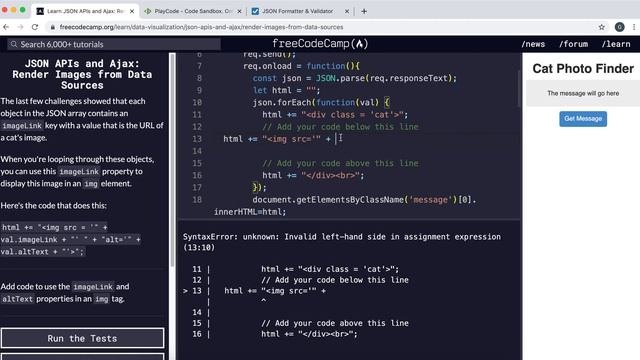Click the 'let html' line in editor
The image size is (640, 360).
(287, 91)
